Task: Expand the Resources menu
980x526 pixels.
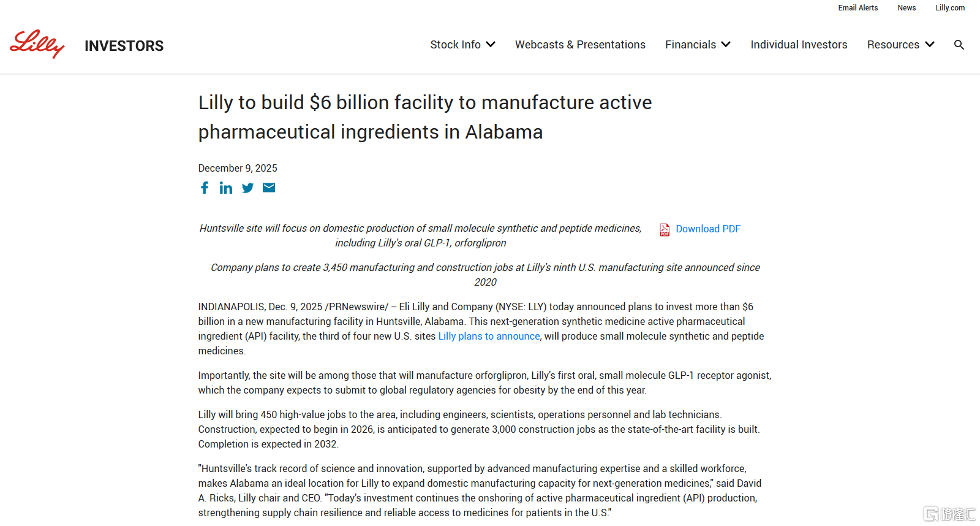Action: click(900, 45)
